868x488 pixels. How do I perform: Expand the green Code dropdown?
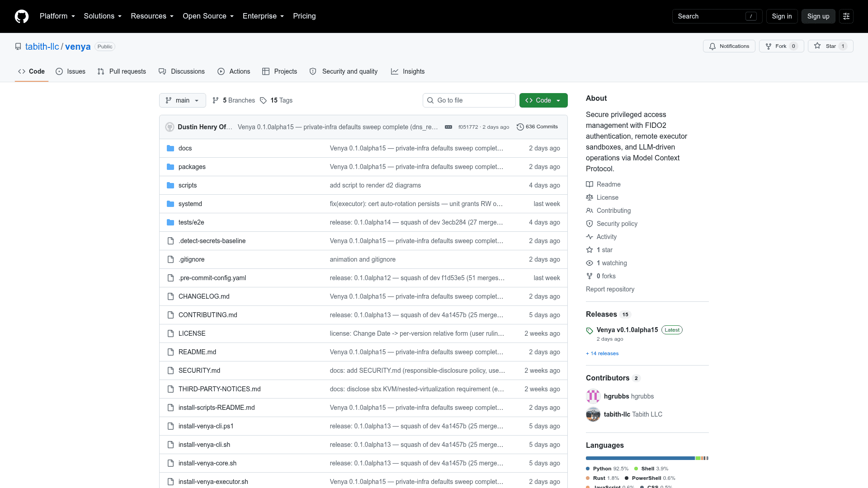coord(543,100)
